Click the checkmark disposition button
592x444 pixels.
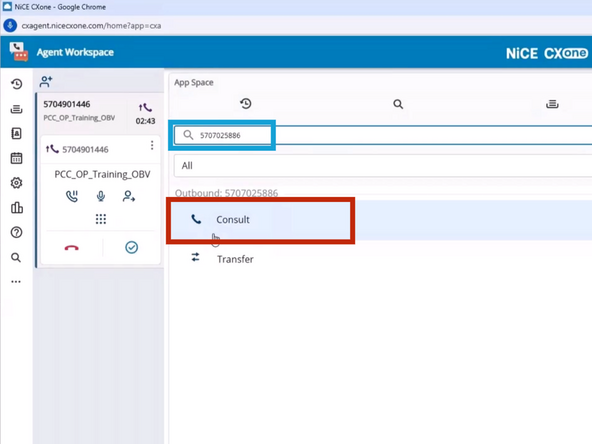131,247
